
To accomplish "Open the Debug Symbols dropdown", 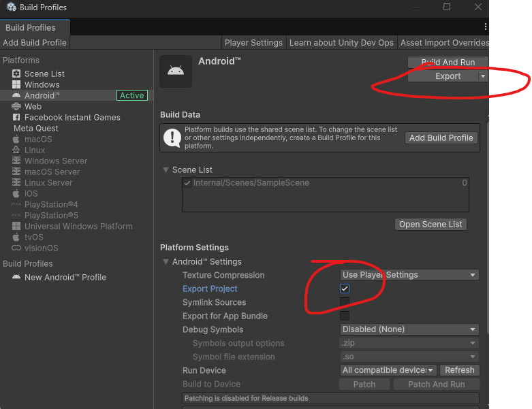I will pos(409,329).
